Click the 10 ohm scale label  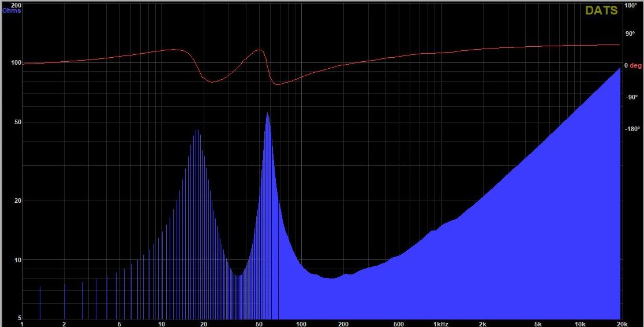[18, 259]
